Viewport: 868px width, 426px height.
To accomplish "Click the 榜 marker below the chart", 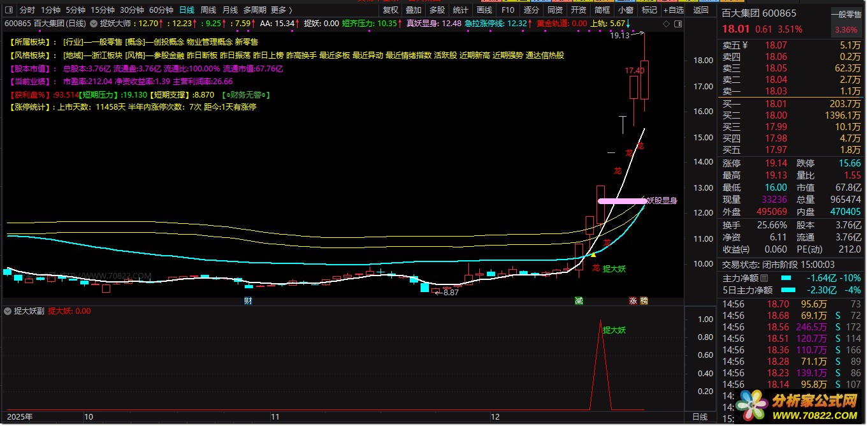I will 644,300.
